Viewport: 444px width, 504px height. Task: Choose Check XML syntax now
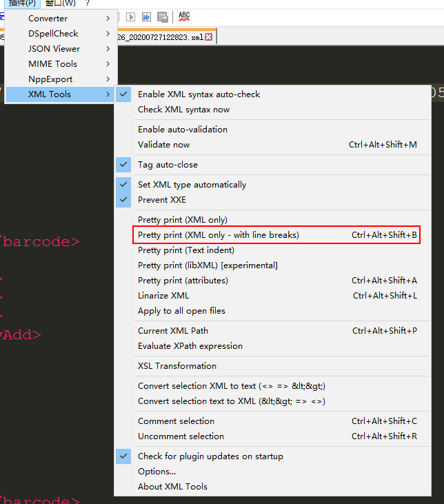(272, 110)
